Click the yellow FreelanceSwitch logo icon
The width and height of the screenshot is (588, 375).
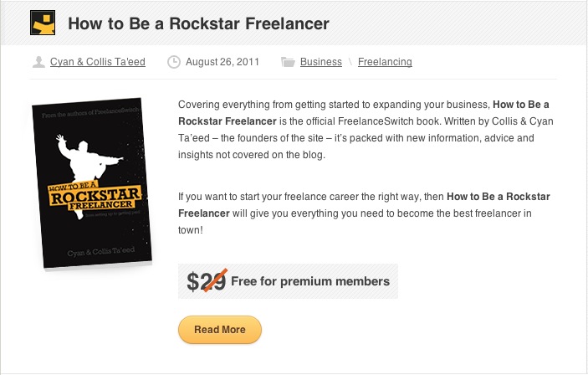(43, 23)
